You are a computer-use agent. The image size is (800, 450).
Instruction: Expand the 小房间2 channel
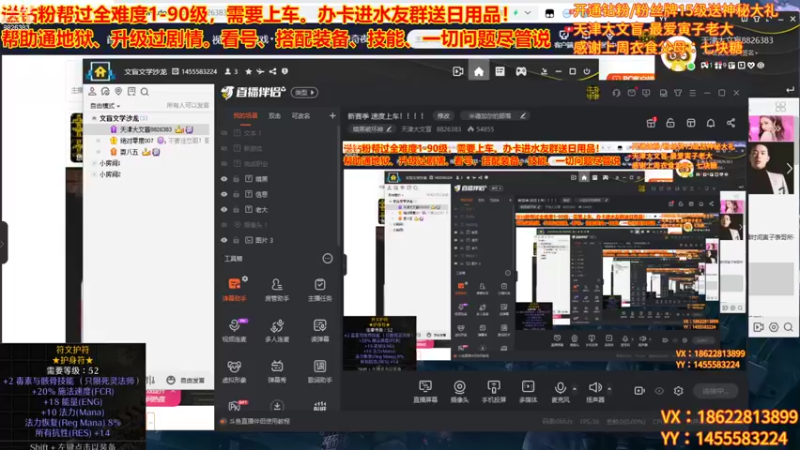94,174
